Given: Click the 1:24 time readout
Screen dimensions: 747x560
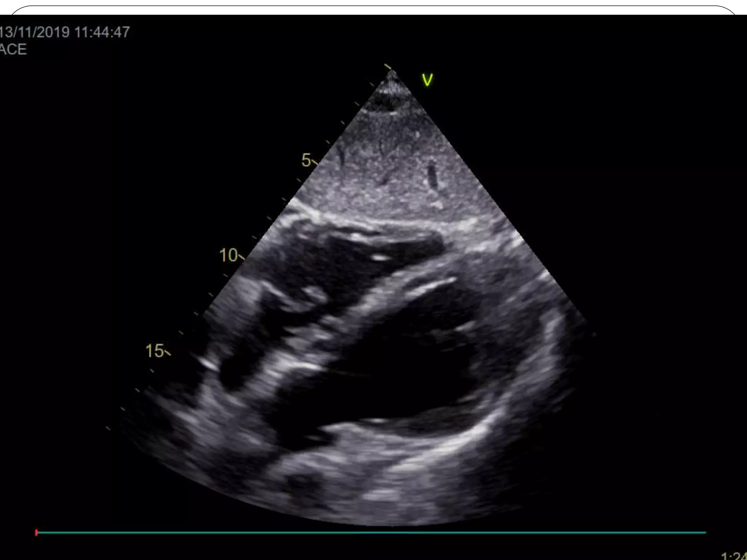Looking at the screenshot, I should (x=734, y=556).
